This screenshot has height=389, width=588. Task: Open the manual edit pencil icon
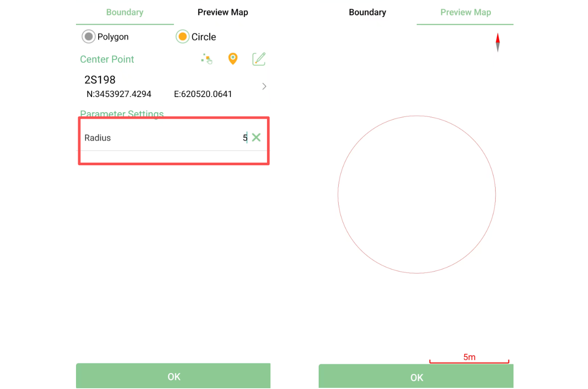pos(259,59)
